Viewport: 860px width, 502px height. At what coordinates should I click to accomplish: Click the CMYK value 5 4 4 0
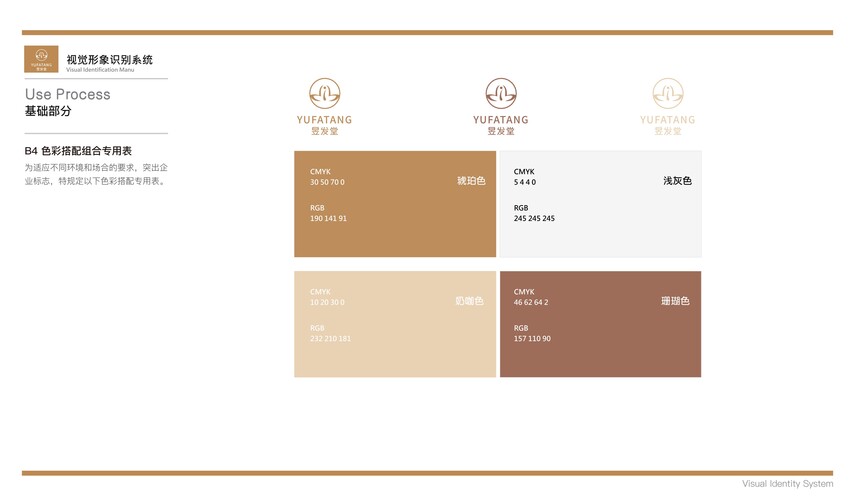coord(525,182)
